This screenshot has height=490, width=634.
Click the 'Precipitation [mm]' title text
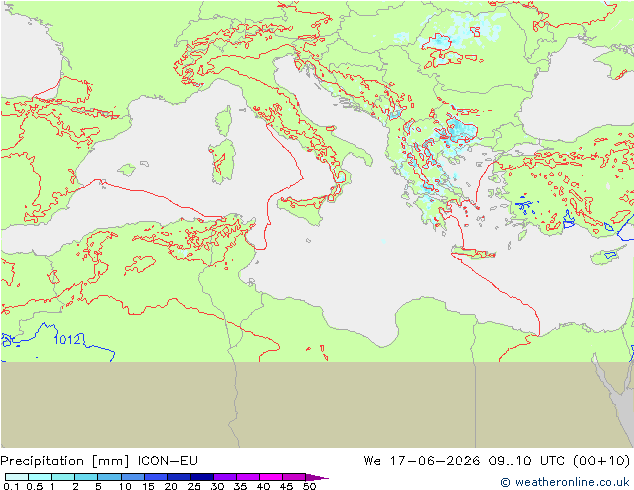pyautogui.click(x=65, y=461)
